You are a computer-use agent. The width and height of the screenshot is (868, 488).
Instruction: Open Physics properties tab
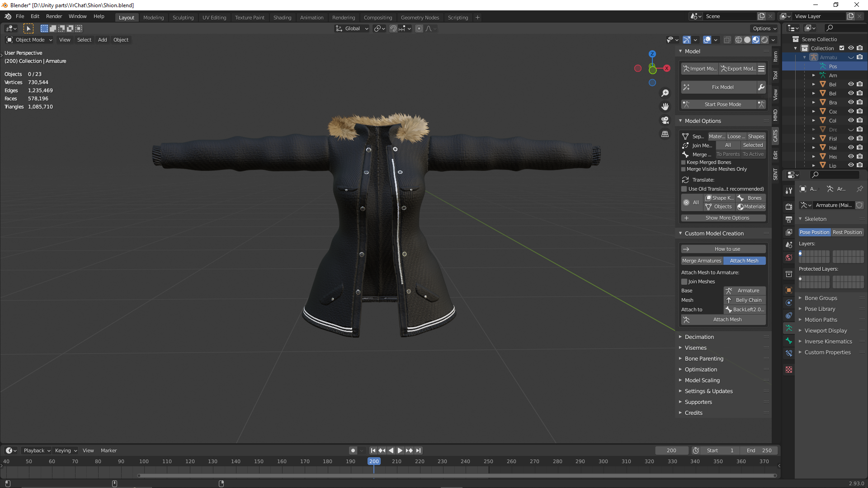789,303
